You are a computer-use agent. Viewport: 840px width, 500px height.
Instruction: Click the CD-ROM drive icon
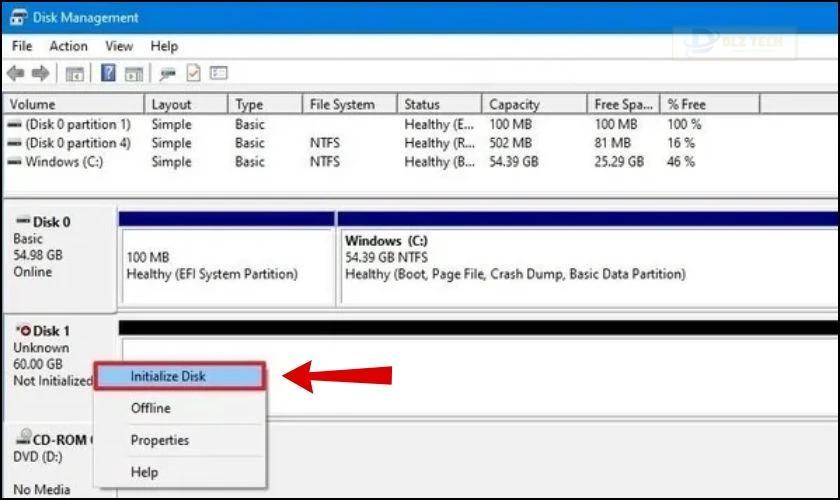pos(24,437)
